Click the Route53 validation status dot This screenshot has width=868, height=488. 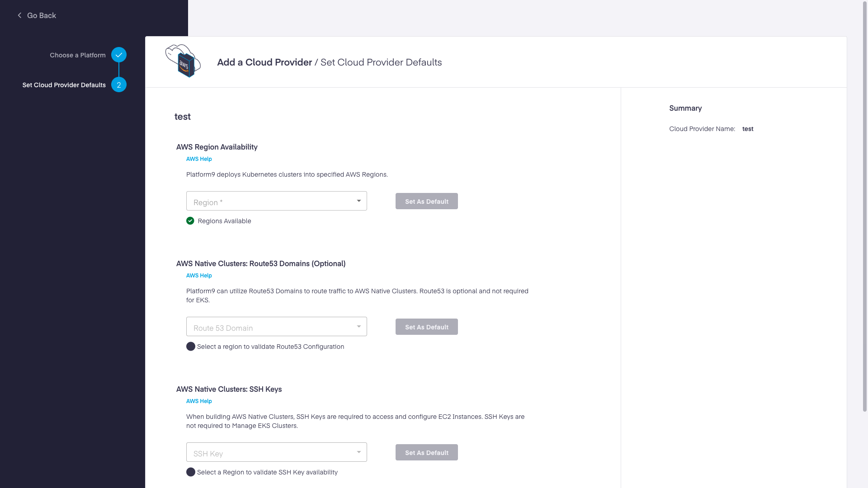(x=191, y=347)
